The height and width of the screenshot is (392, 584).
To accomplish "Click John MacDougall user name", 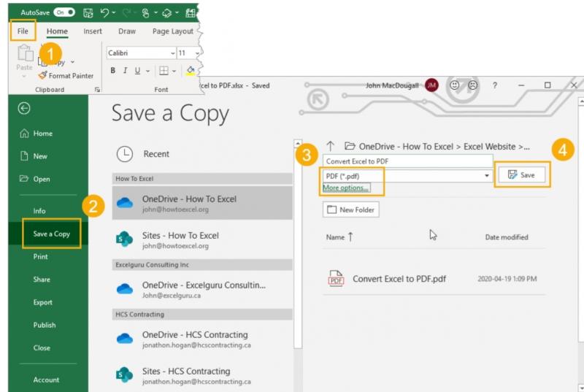I will [392, 85].
